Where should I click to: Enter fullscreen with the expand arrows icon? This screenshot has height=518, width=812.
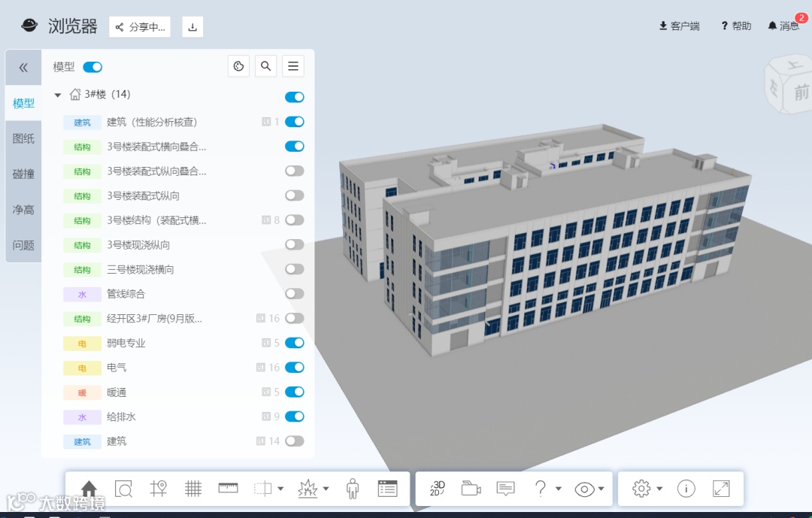721,489
